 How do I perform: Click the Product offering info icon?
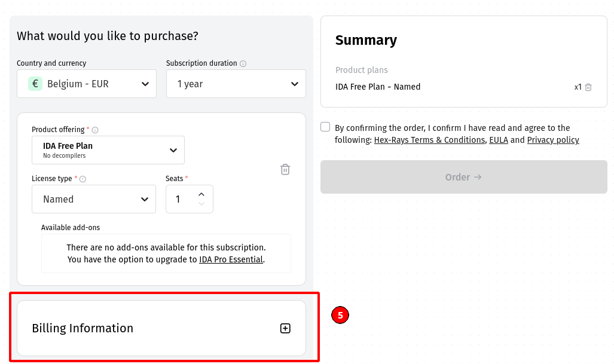point(95,130)
